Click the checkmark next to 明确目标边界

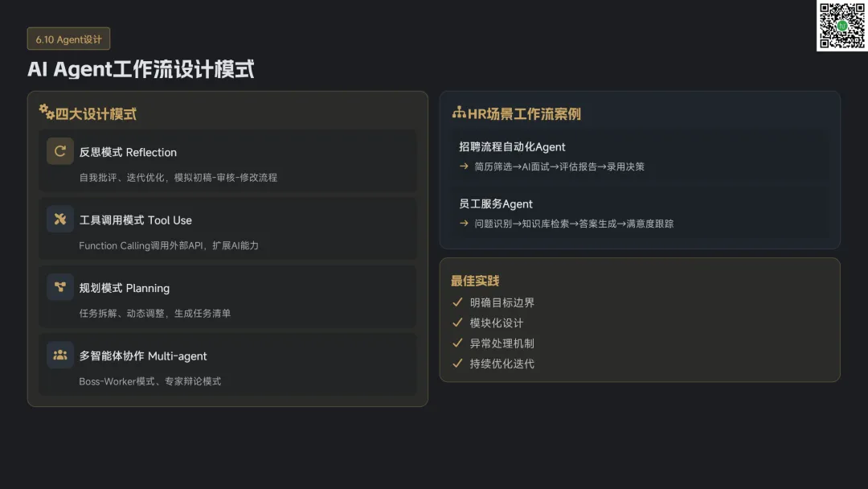(457, 302)
